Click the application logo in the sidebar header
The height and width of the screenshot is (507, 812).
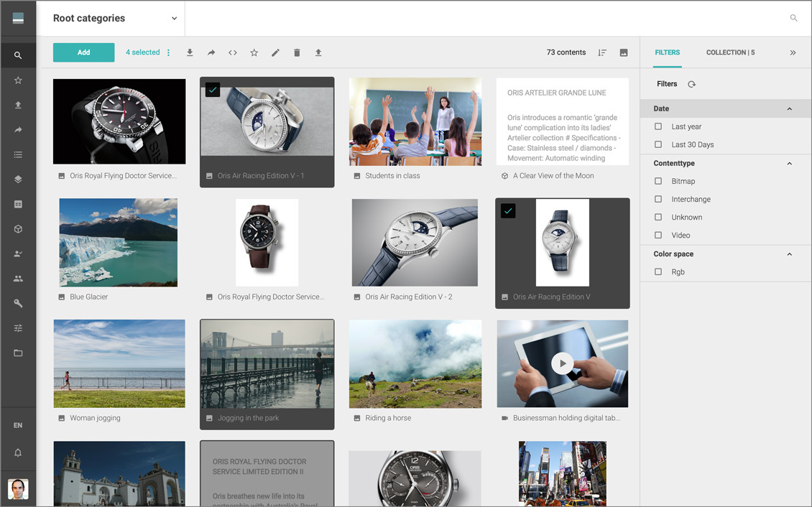(x=18, y=19)
